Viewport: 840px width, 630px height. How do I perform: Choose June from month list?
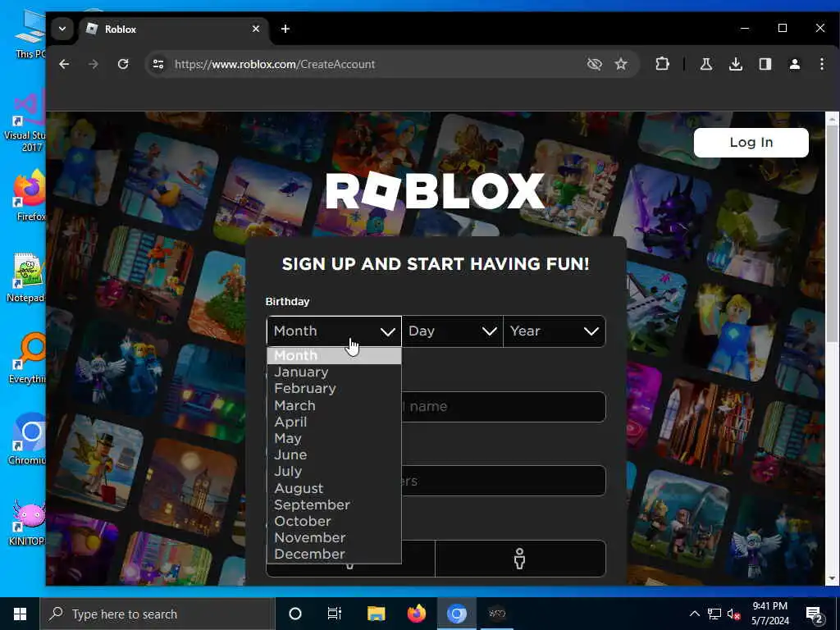(334, 454)
